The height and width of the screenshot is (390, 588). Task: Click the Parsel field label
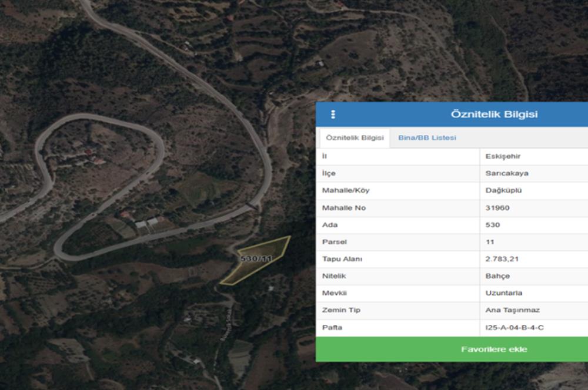[x=334, y=241]
